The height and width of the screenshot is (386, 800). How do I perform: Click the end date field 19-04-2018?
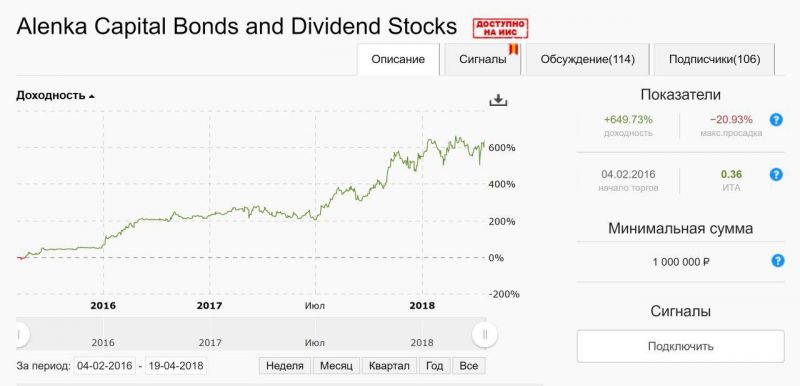pyautogui.click(x=176, y=366)
